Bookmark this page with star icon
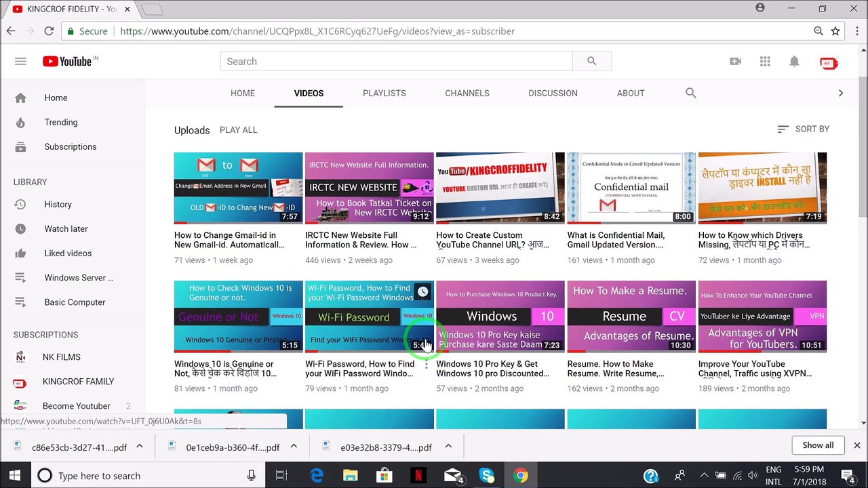Screen dimensions: 868x488 [835, 30]
